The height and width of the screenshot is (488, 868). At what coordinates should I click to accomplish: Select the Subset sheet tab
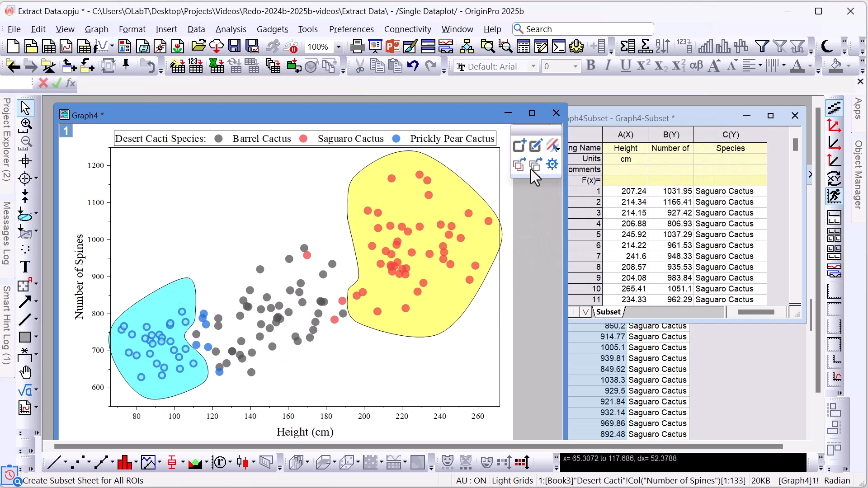[608, 312]
